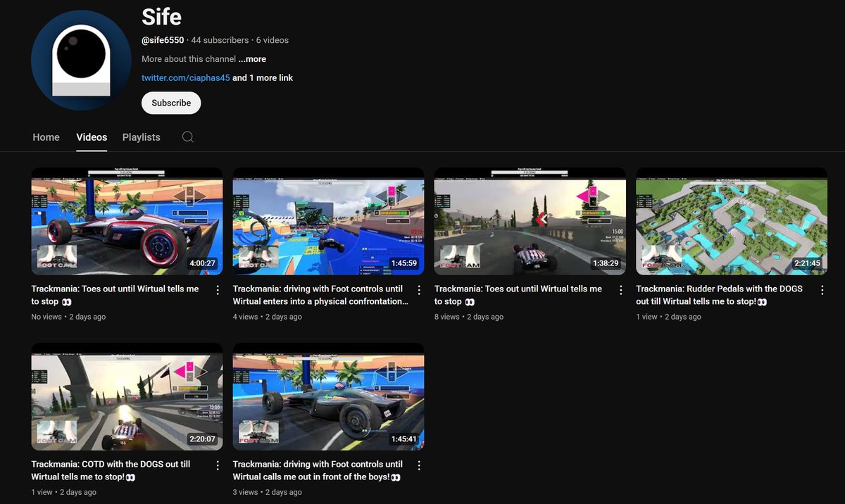Click the '44 subscribers' text
The width and height of the screenshot is (845, 504).
(x=220, y=40)
